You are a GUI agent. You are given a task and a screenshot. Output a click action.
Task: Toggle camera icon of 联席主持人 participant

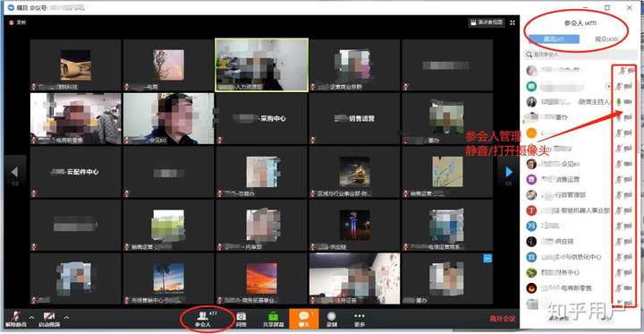[628, 101]
